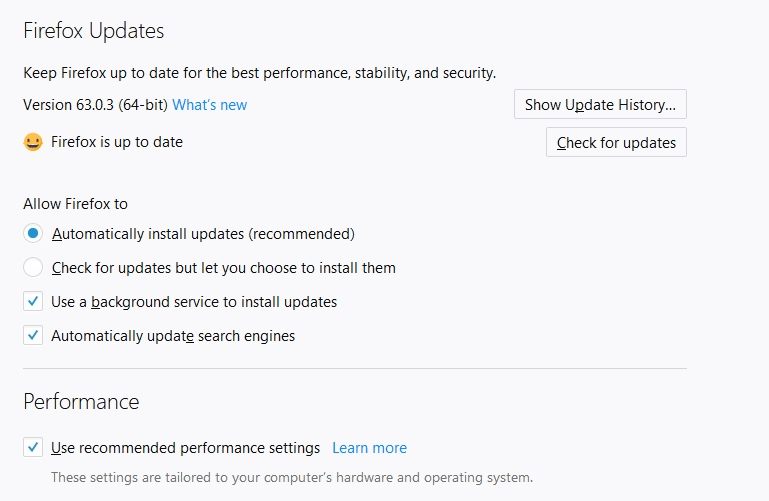Click the divider line above Performance
This screenshot has height=501, width=769.
pos(355,368)
